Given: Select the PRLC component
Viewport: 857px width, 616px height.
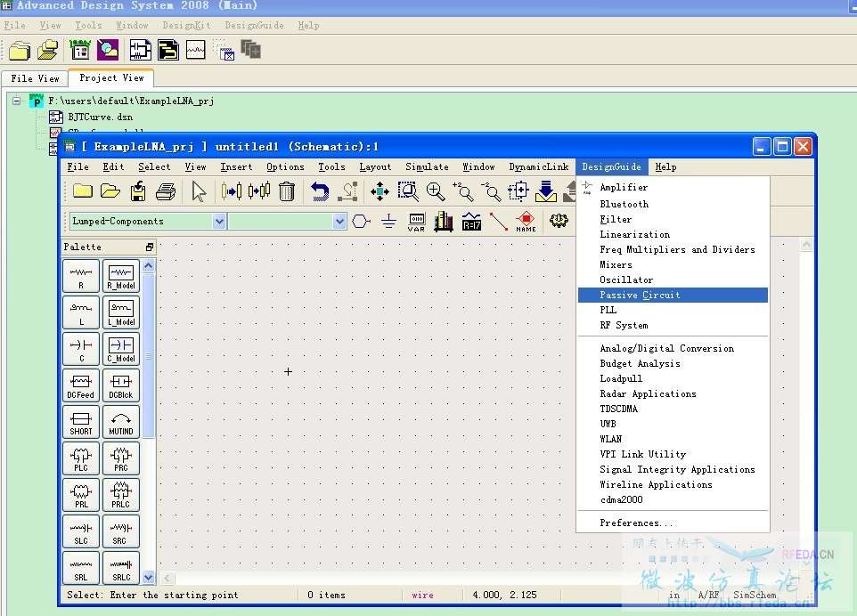Looking at the screenshot, I should point(121,495).
